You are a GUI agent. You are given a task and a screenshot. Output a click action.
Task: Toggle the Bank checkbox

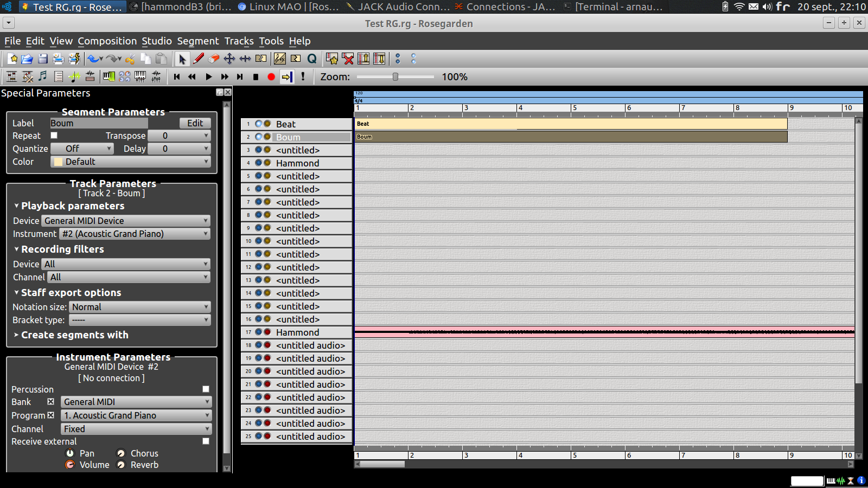[50, 402]
